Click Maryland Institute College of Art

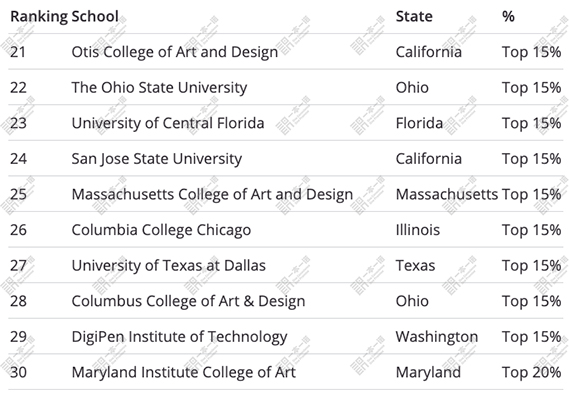pyautogui.click(x=184, y=373)
